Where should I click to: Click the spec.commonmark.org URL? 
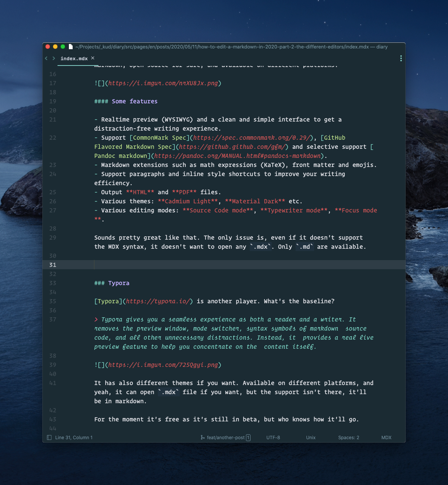coord(252,138)
